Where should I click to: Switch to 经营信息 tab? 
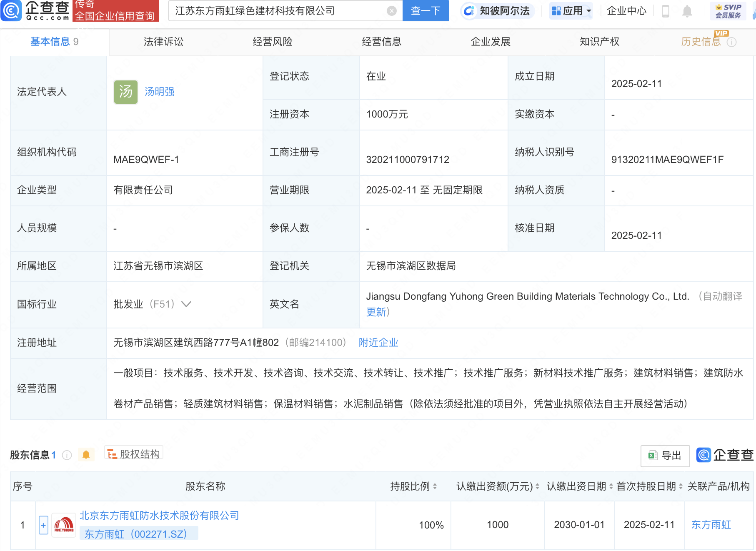click(381, 42)
